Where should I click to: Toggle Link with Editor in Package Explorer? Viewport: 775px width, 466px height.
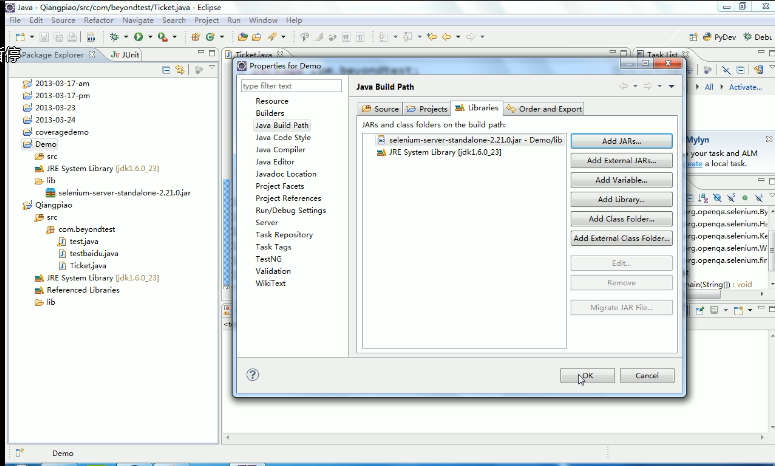pos(179,70)
